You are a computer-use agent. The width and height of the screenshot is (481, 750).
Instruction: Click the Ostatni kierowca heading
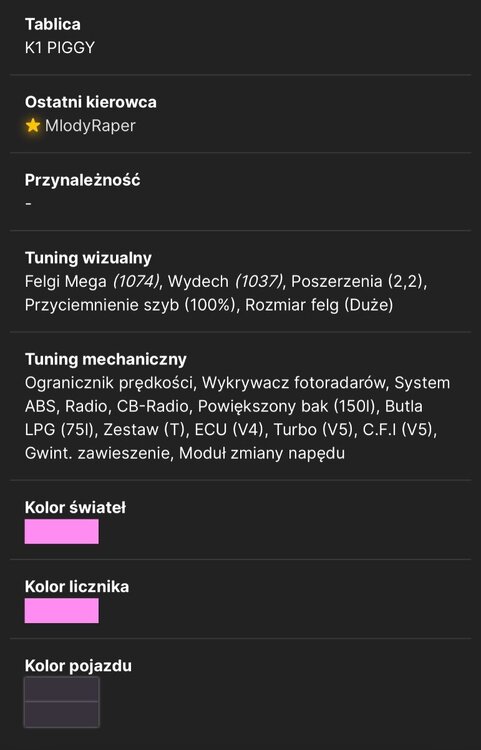point(91,102)
